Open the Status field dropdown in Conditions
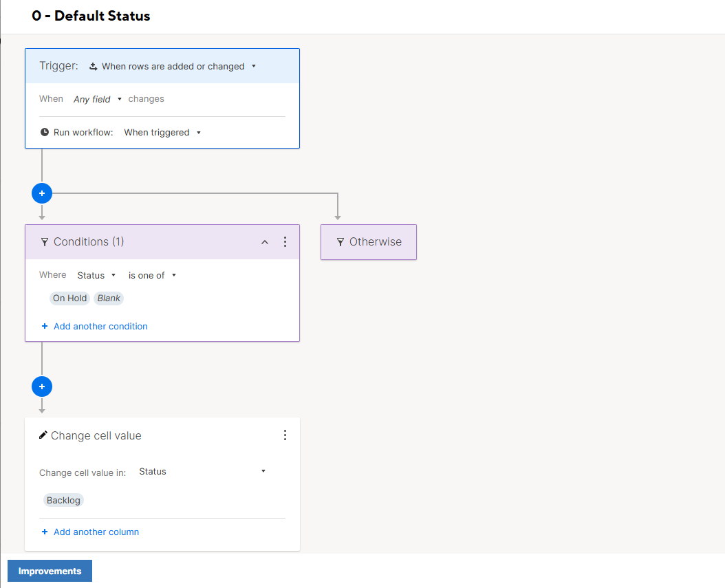 (96, 275)
